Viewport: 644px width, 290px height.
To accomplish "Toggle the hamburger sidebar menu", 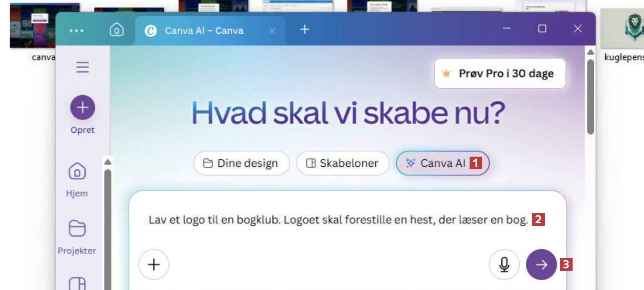I will point(82,67).
